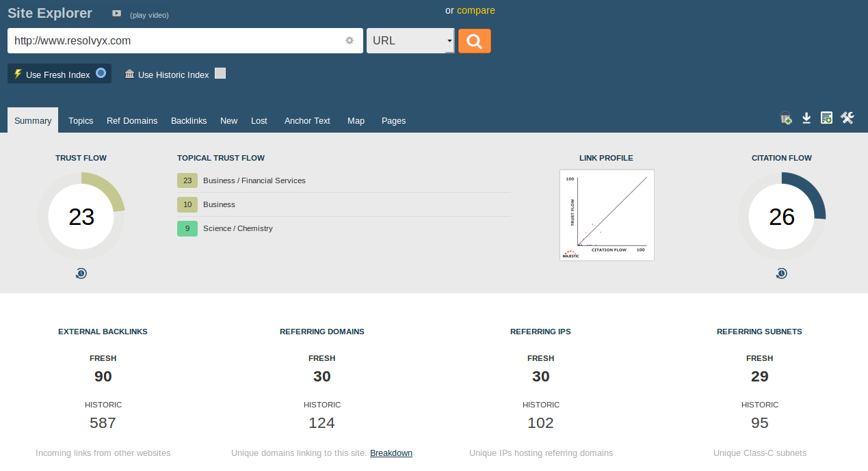Click the lightning bolt Fresh Index icon
868x471 pixels.
(x=18, y=74)
